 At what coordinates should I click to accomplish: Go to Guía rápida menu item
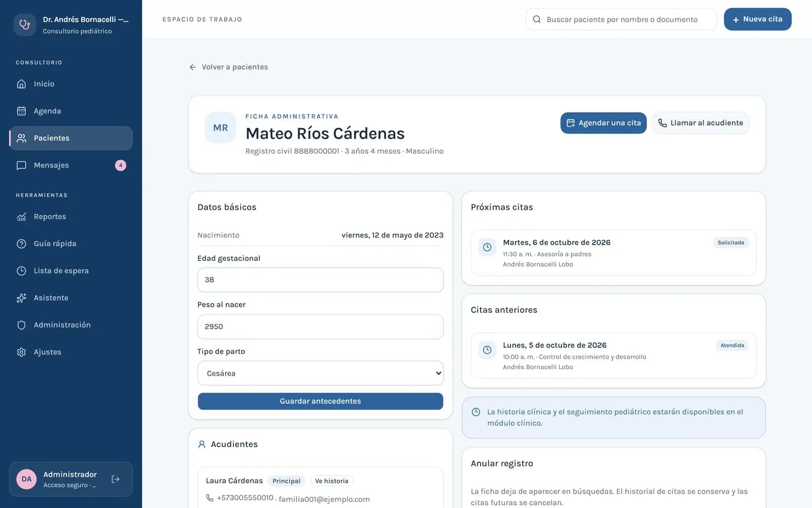tap(71, 244)
